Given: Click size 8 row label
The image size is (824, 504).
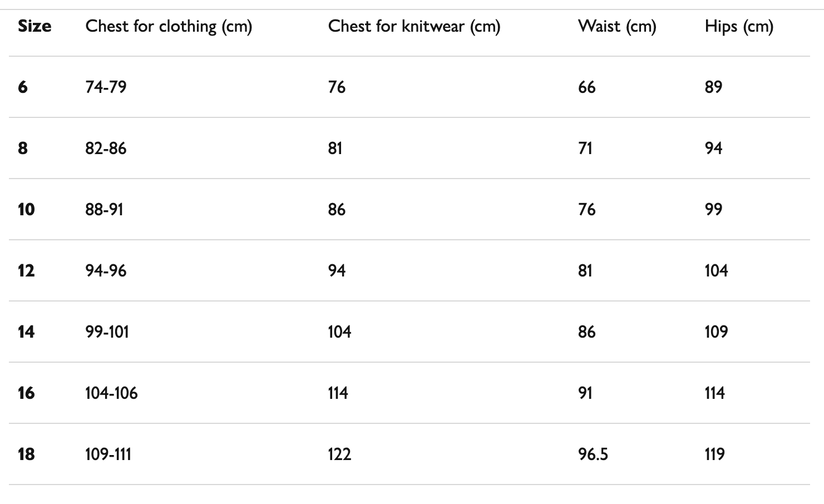Looking at the screenshot, I should pyautogui.click(x=22, y=148).
